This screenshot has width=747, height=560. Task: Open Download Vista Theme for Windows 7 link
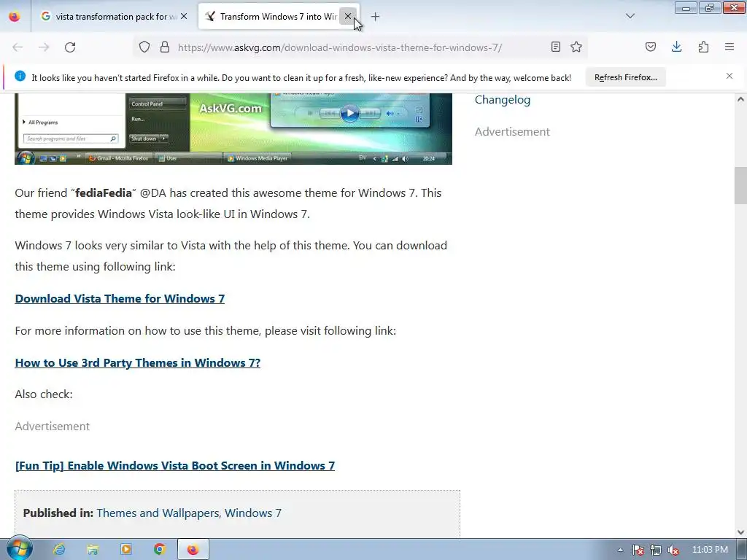click(120, 298)
